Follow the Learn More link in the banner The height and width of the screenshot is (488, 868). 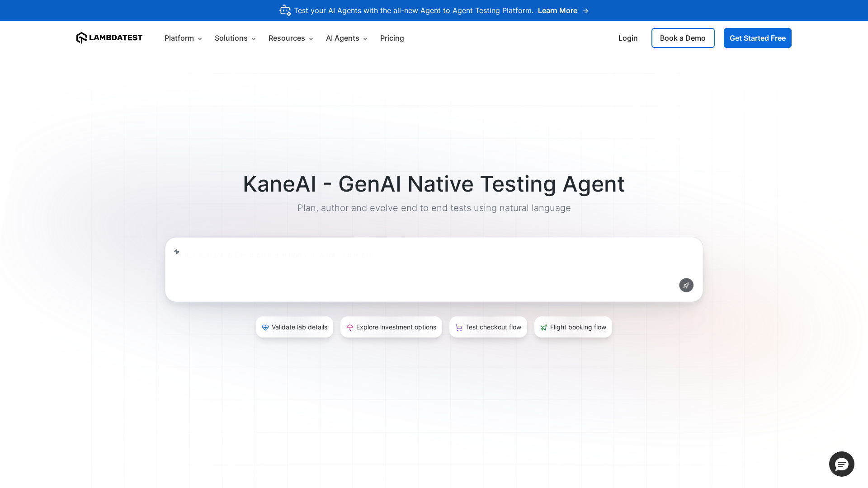pyautogui.click(x=557, y=10)
